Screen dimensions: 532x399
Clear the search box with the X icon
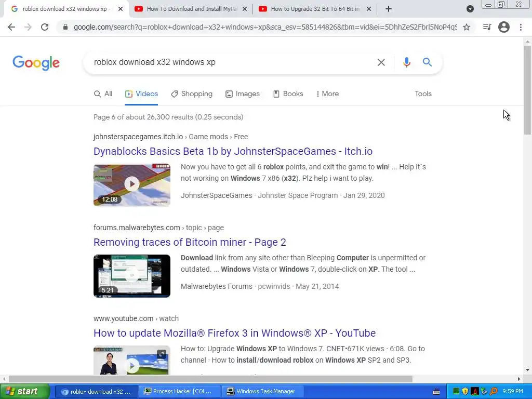(381, 62)
